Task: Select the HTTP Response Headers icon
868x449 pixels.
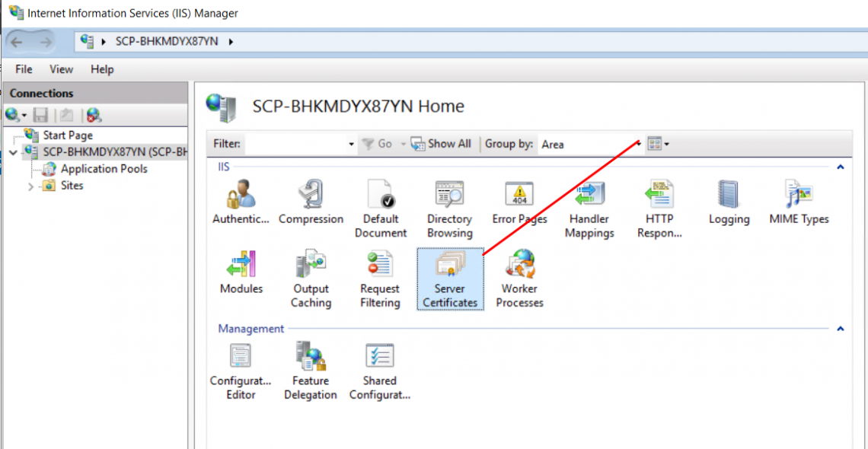Action: point(659,209)
